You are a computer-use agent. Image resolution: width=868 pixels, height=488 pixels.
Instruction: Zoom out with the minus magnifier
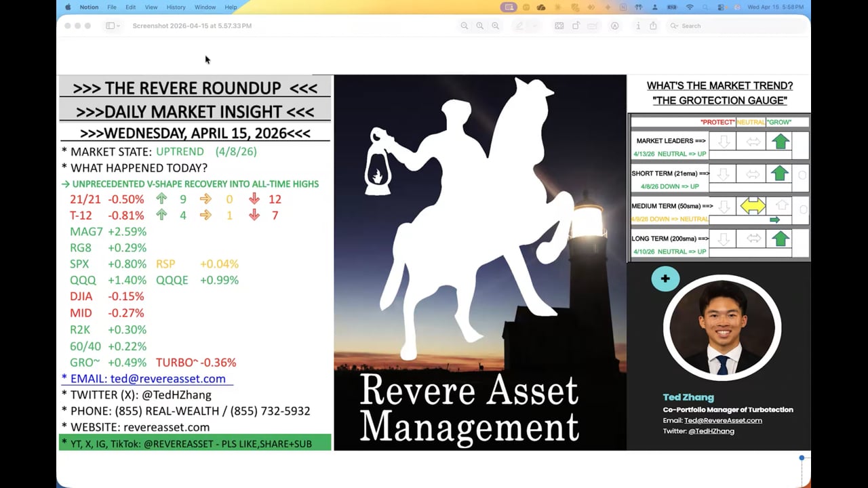(x=465, y=26)
